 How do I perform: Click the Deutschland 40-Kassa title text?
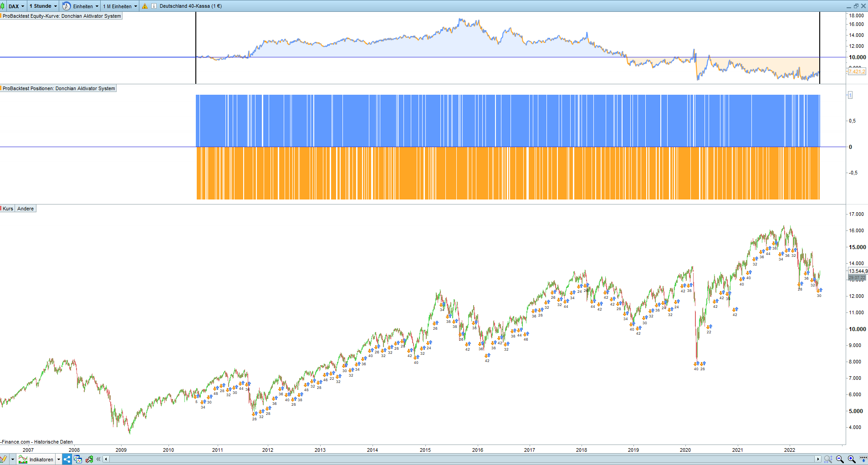pos(191,6)
